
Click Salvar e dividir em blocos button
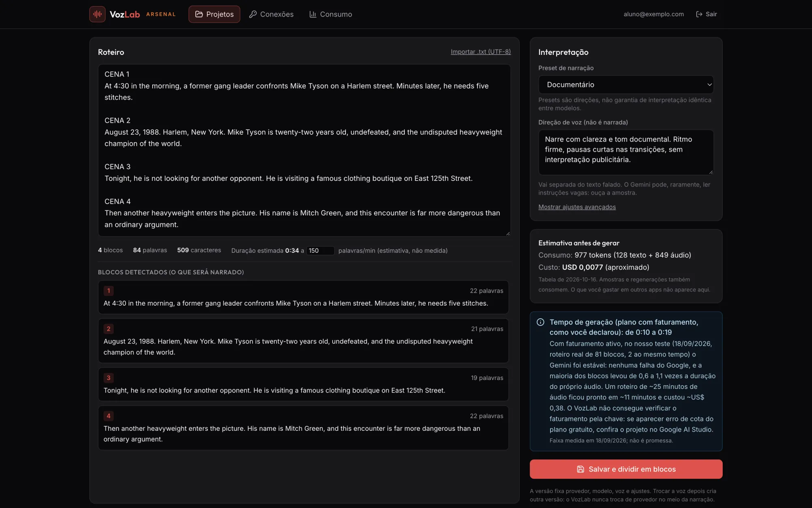[626, 469]
